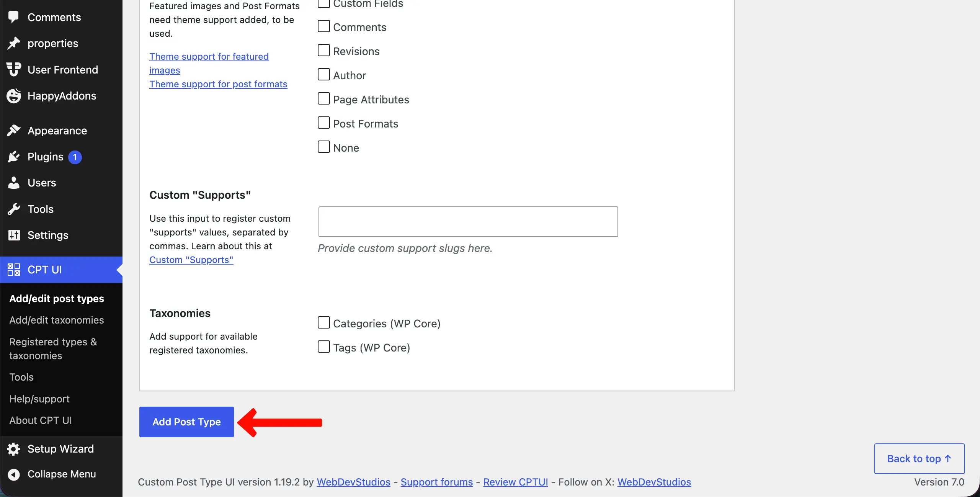Click the Setup Wizard gear icon

pyautogui.click(x=14, y=449)
